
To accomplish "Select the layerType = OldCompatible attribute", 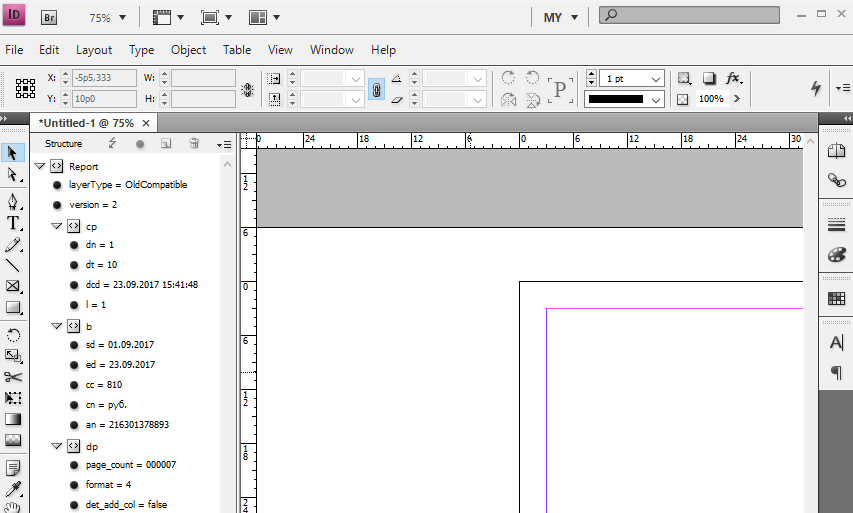I will click(x=128, y=184).
